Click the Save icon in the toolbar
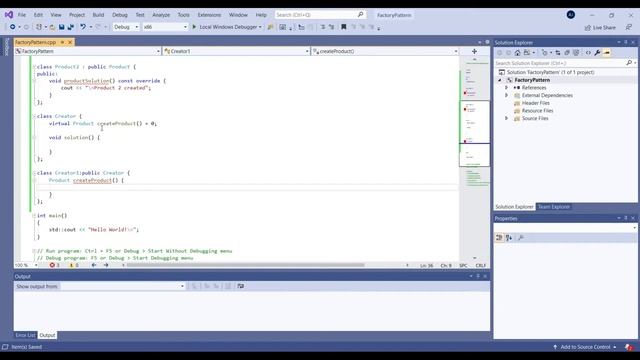640x360 pixels. point(61,27)
